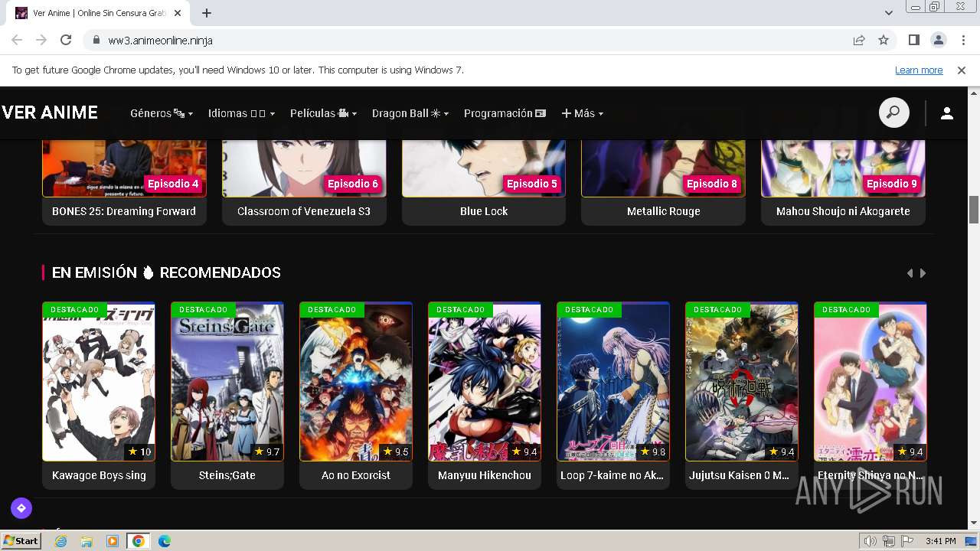980x551 pixels.
Task: Open the Windows Start button
Action: point(21,541)
